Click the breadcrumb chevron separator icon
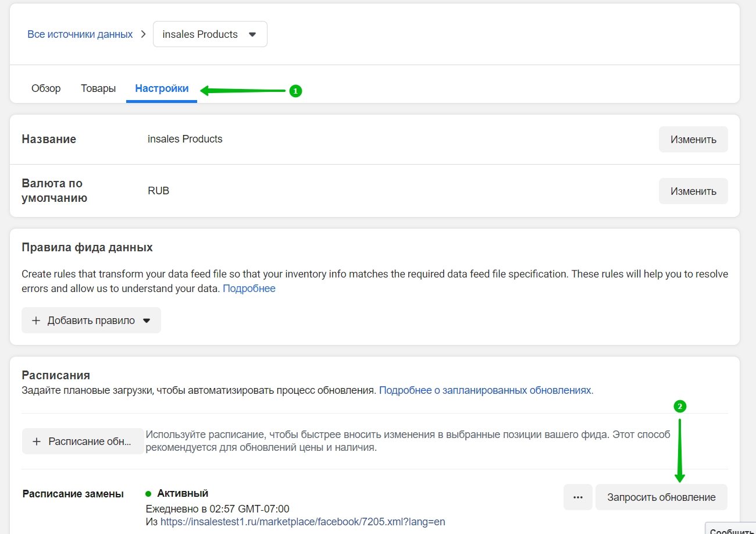Image resolution: width=756 pixels, height=534 pixels. 143,34
